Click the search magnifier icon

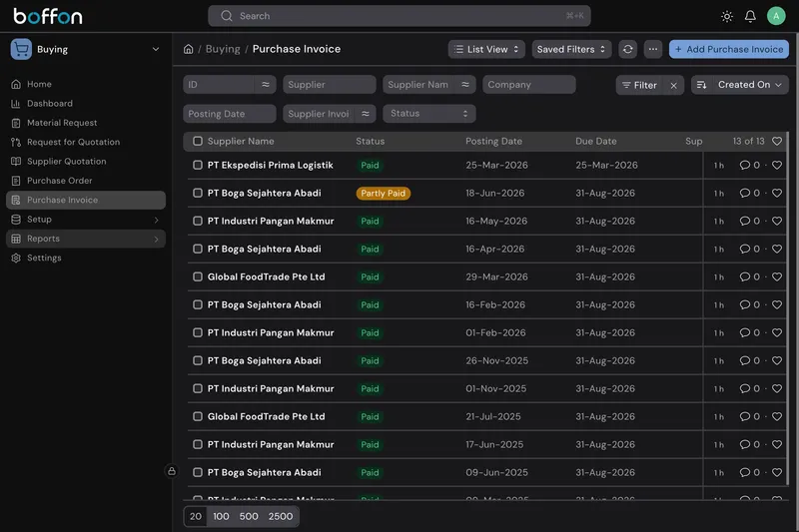[x=227, y=16]
